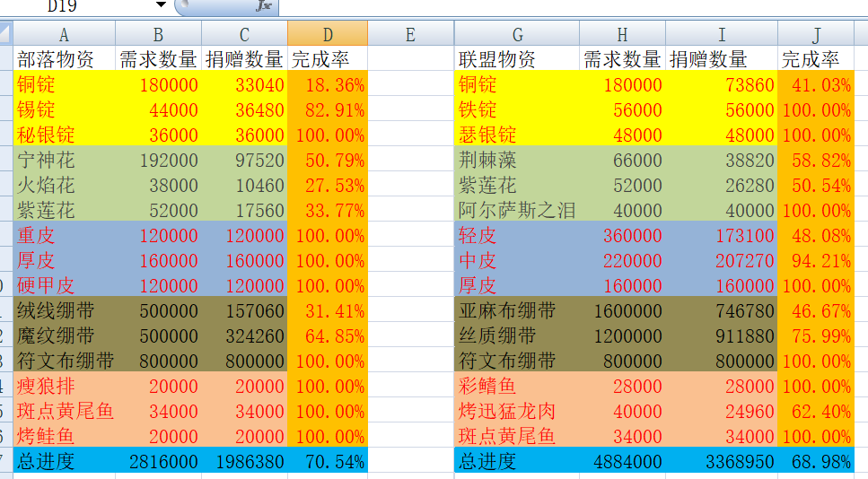Click the fx insert function icon

point(263,6)
